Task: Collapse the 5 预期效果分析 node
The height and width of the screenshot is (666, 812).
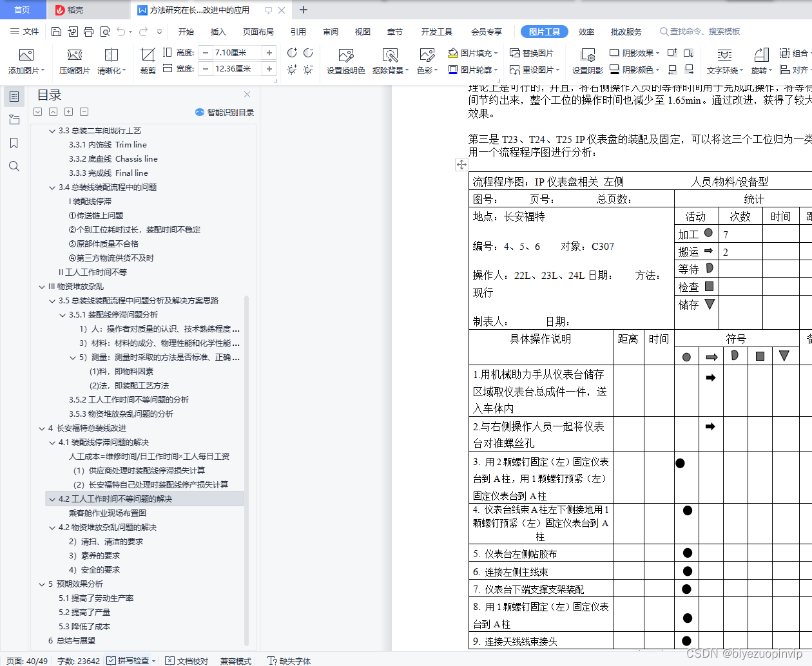Action: [42, 584]
